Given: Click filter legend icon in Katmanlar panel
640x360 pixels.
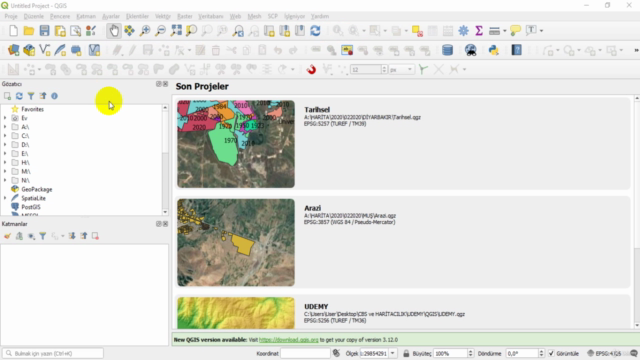Looking at the screenshot, I should [42, 236].
